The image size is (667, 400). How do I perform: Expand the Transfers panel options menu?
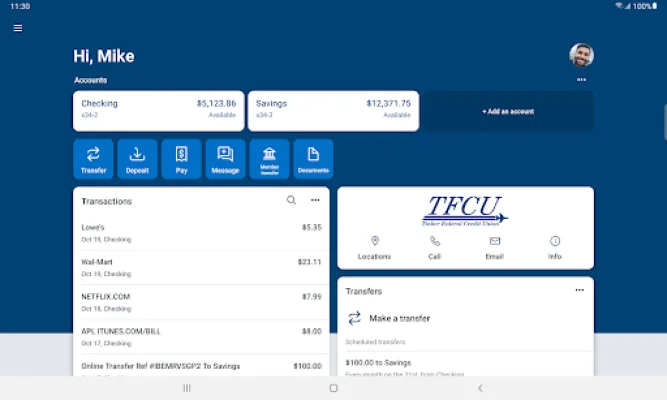click(579, 290)
